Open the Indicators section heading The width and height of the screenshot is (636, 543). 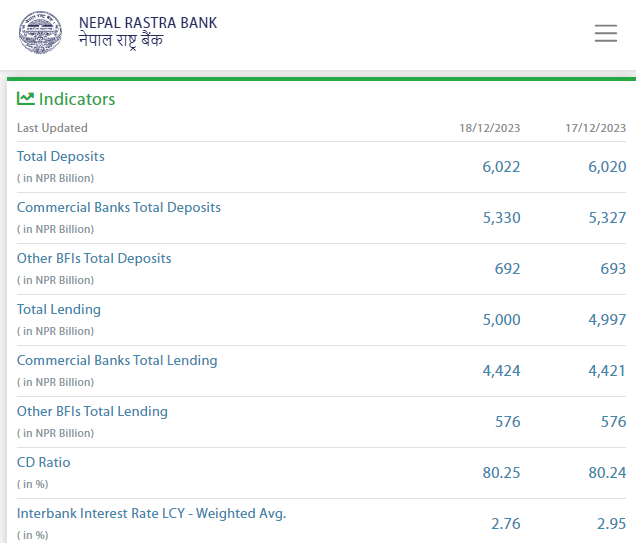77,99
